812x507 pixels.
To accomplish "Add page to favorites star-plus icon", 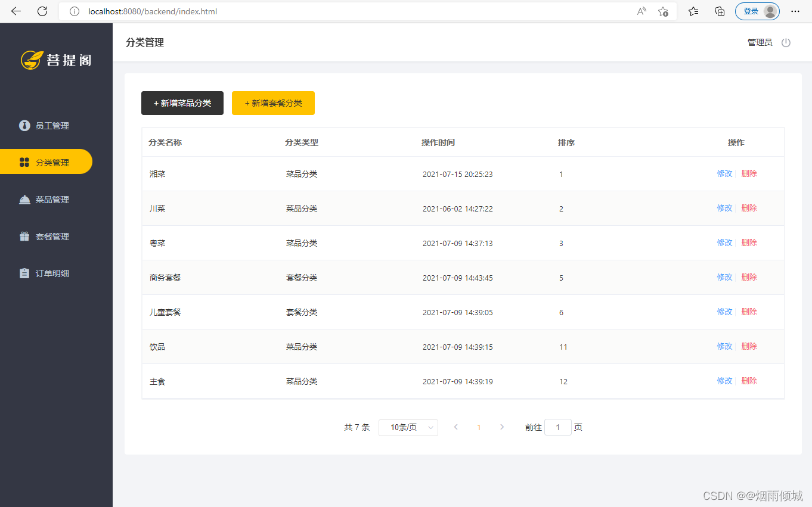I will [x=663, y=11].
